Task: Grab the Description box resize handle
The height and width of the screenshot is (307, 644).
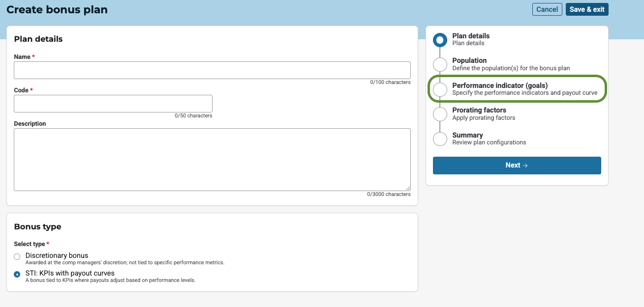Action: click(x=408, y=188)
